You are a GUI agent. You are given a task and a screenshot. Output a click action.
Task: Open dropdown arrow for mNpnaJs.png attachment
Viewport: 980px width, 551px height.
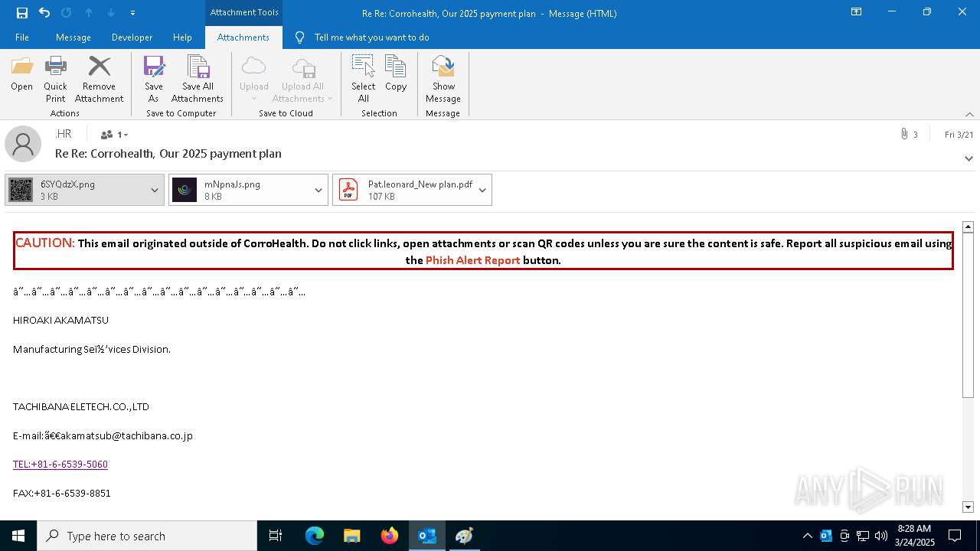click(318, 190)
